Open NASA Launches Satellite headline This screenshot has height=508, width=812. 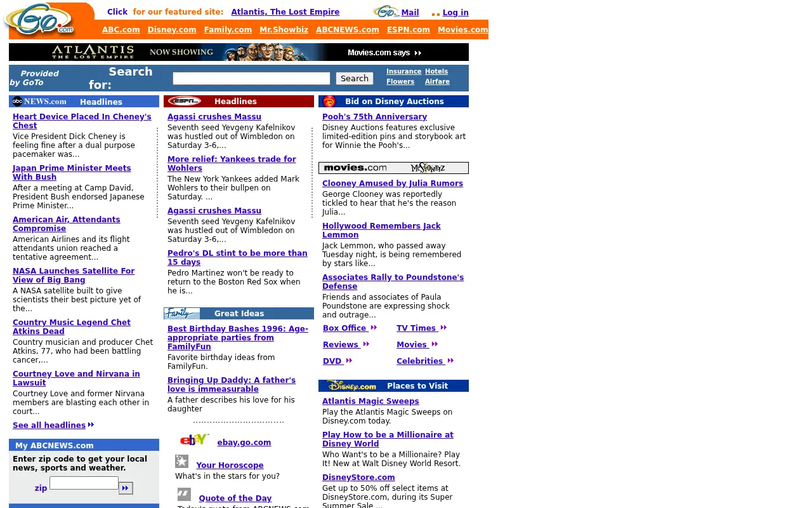point(74,276)
